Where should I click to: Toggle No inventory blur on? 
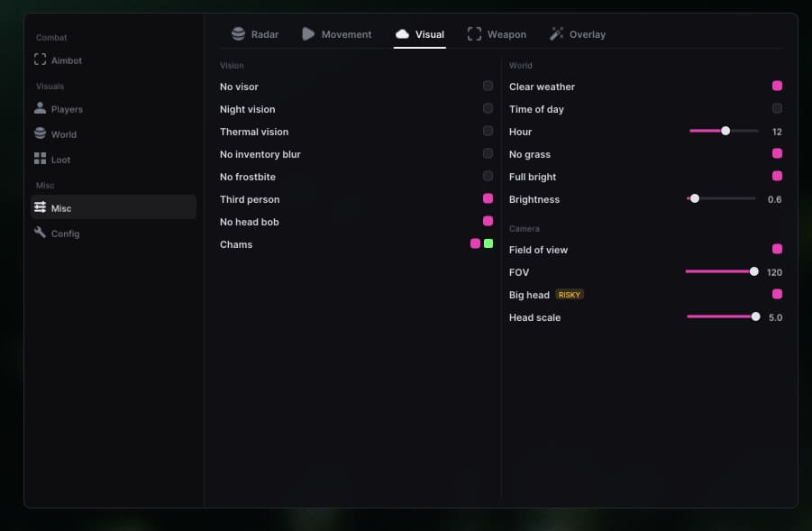pos(488,153)
